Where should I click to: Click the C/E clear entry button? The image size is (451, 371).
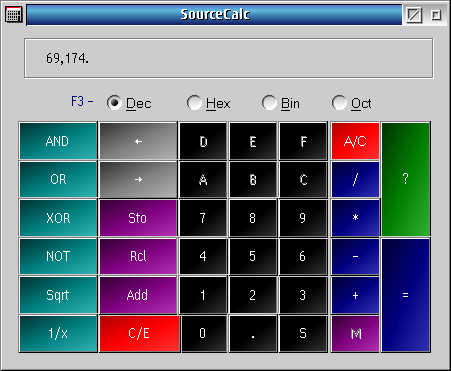pos(139,333)
